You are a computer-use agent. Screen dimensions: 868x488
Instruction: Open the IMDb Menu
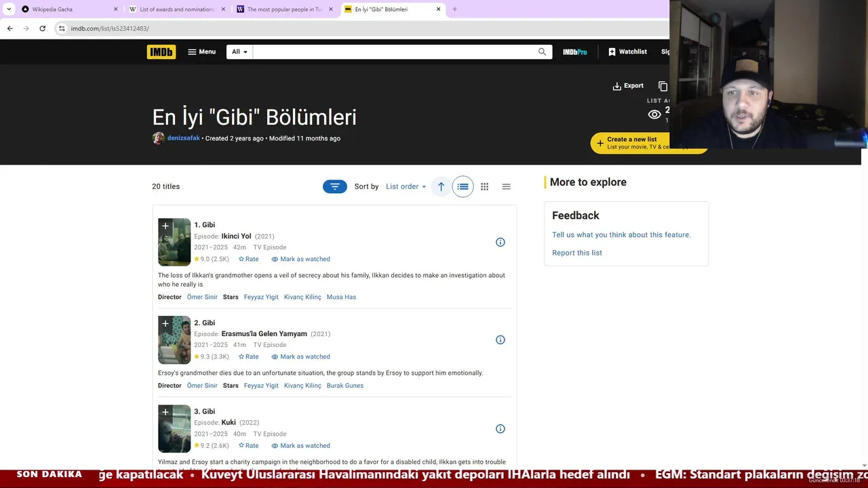coord(201,52)
